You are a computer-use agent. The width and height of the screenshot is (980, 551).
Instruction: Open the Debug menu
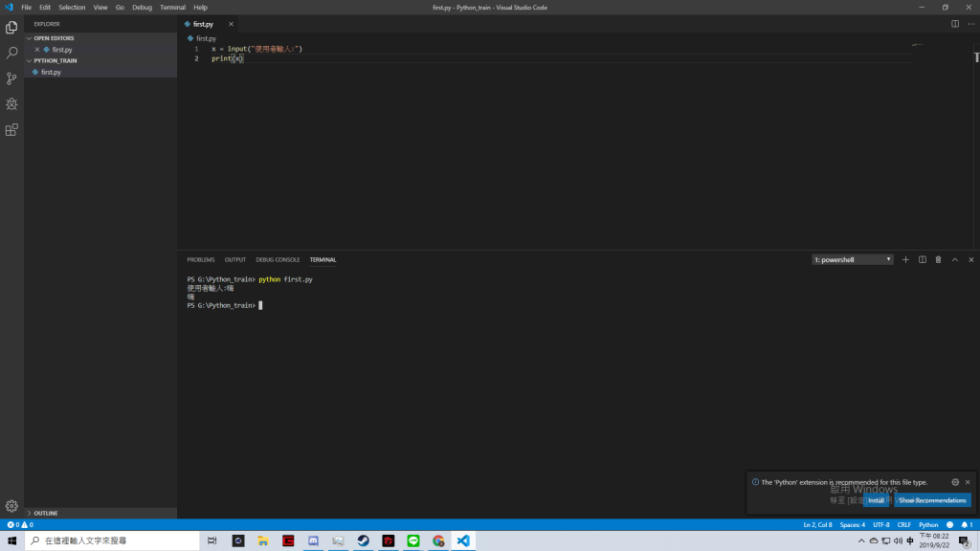tap(142, 8)
